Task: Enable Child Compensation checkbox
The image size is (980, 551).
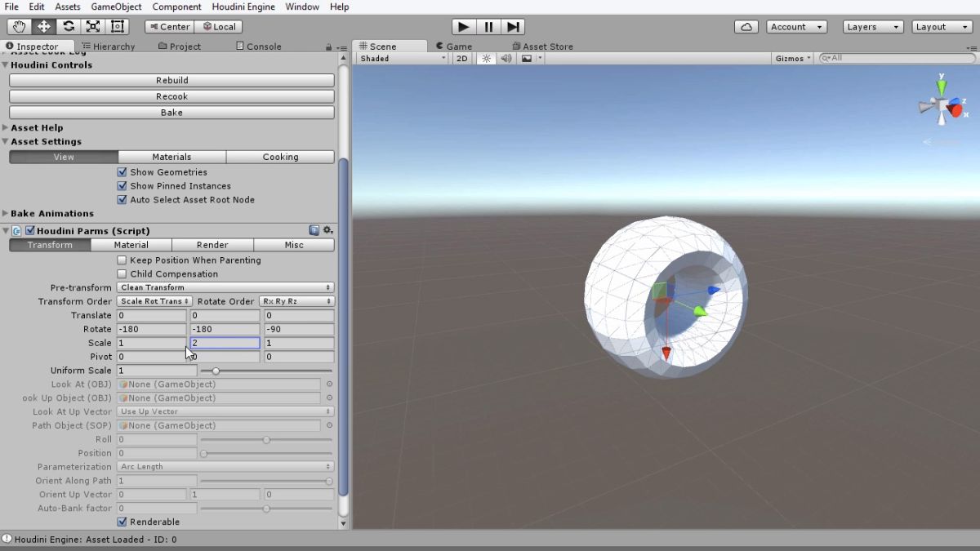Action: (x=122, y=274)
